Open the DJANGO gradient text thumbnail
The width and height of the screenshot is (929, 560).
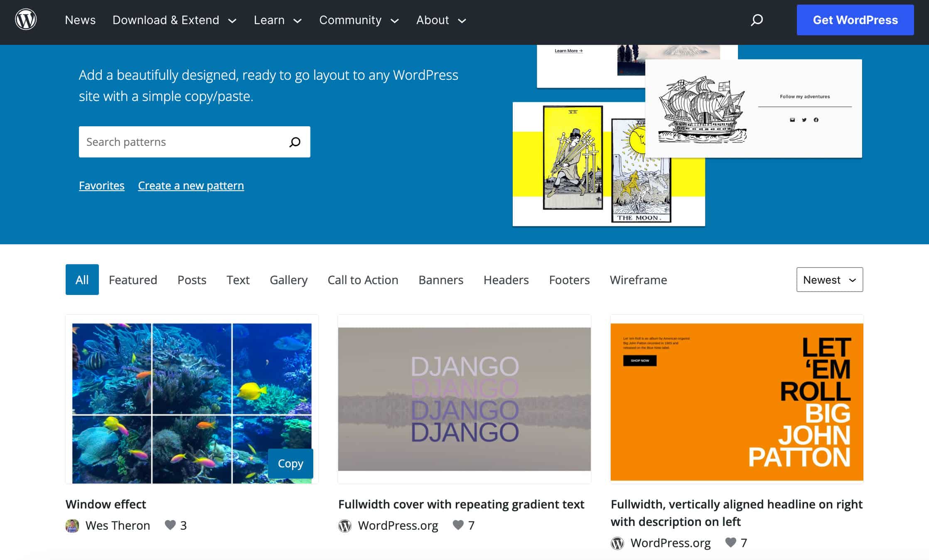[x=464, y=399]
